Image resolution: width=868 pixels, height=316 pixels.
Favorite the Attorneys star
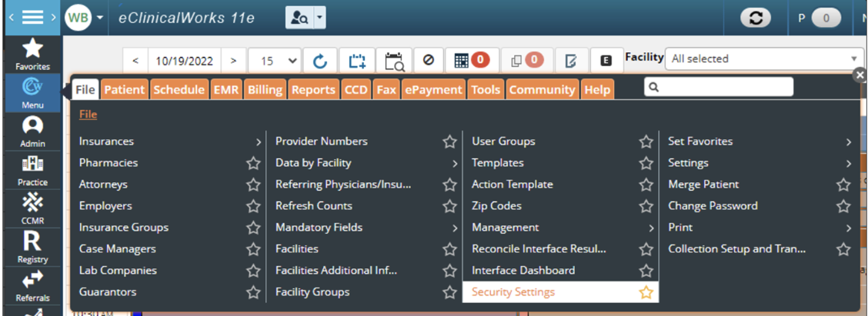click(253, 185)
